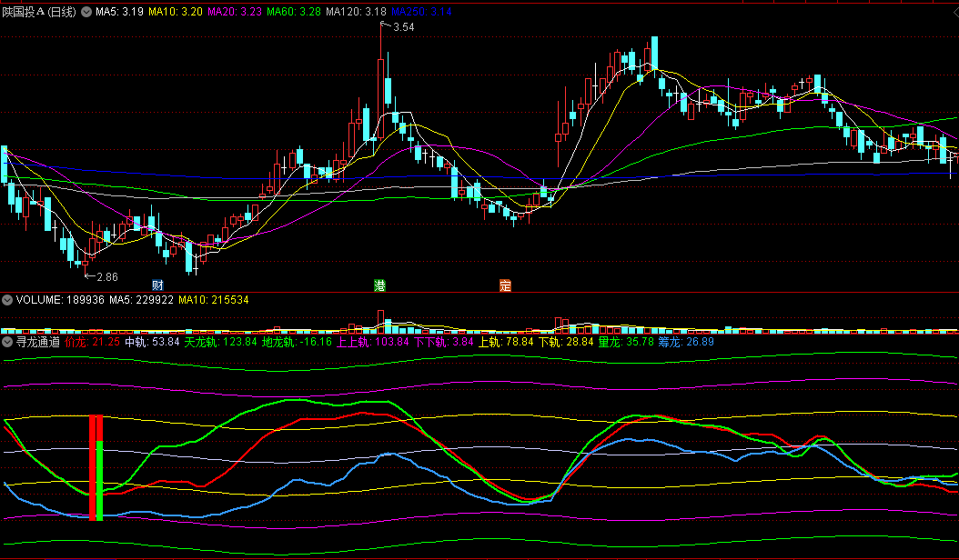Select the magenta 上上轨: 103.84 value
Viewport: 959px width, 560px height.
point(372,342)
